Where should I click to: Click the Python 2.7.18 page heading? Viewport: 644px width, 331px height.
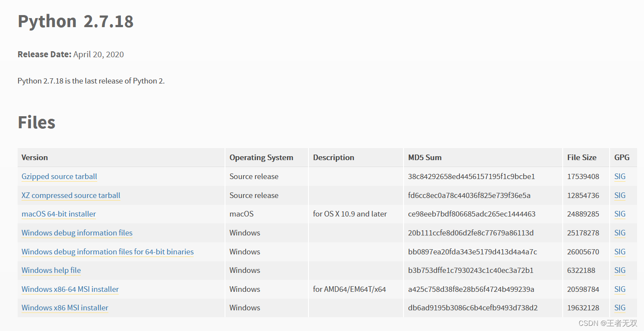click(x=76, y=22)
